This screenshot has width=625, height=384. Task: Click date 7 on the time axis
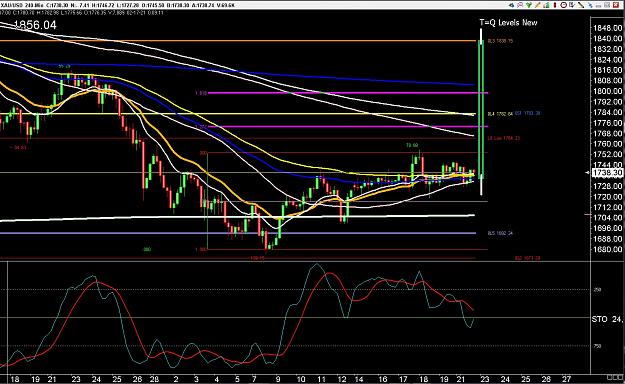pyautogui.click(x=254, y=379)
